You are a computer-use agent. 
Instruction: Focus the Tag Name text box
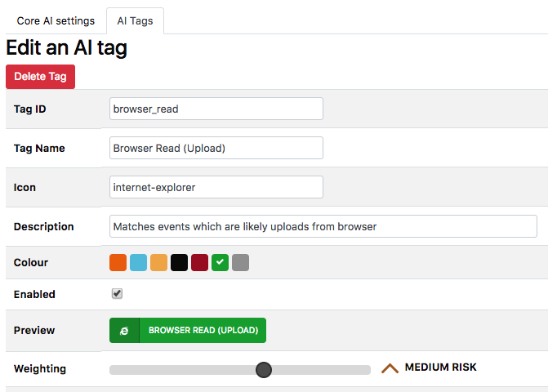pyautogui.click(x=216, y=148)
